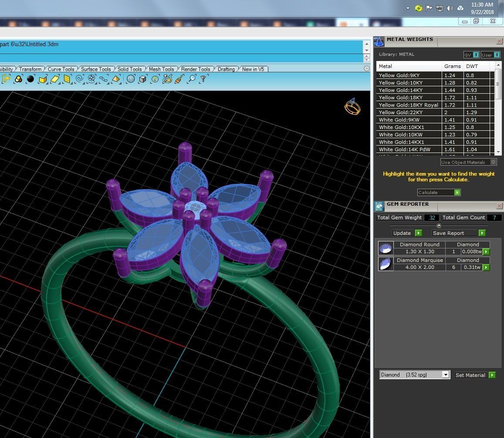Click the Metal column header
This screenshot has height=438, width=504.
(409, 66)
